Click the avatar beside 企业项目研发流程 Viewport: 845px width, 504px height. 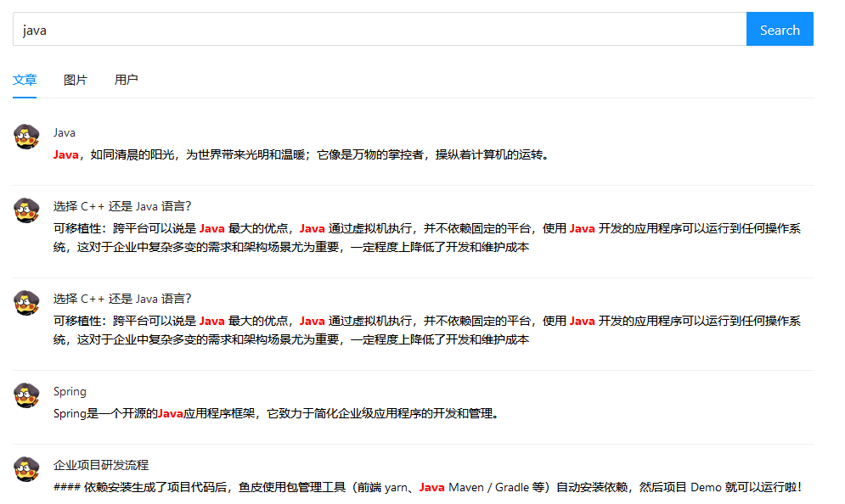click(x=25, y=469)
